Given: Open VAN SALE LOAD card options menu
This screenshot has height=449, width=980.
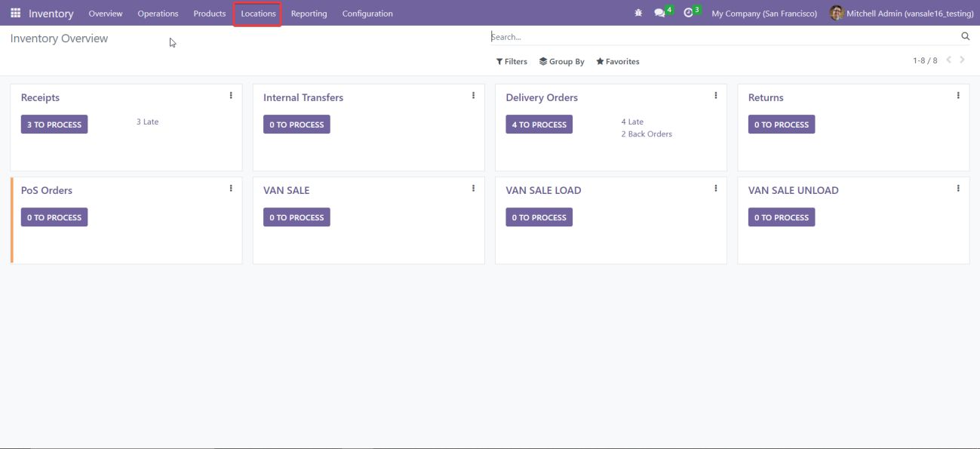Looking at the screenshot, I should (715, 189).
